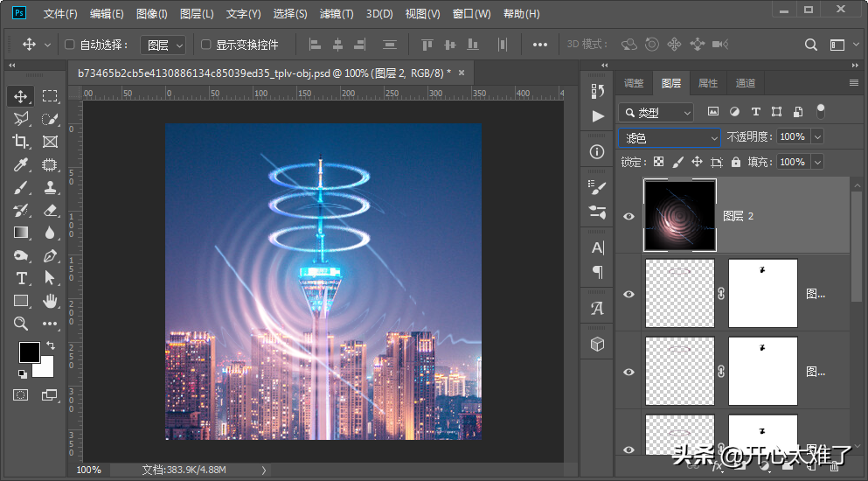Open the Info panel icon
This screenshot has height=481, width=868.
597,152
